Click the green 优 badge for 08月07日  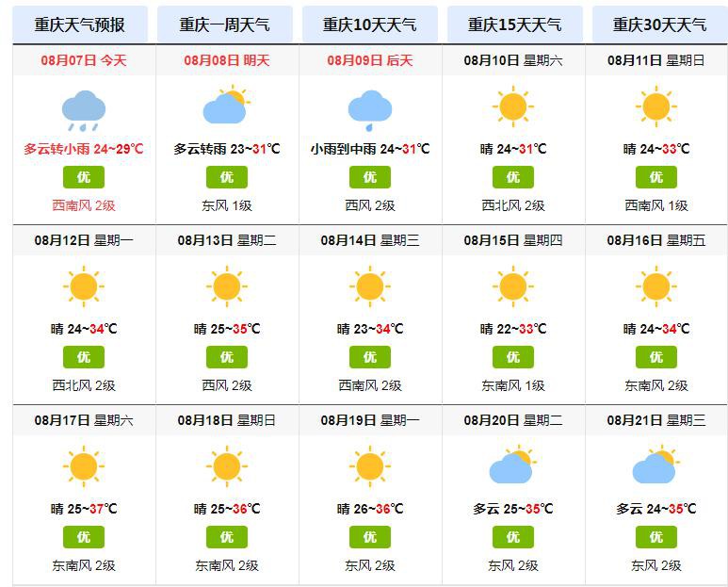(84, 177)
